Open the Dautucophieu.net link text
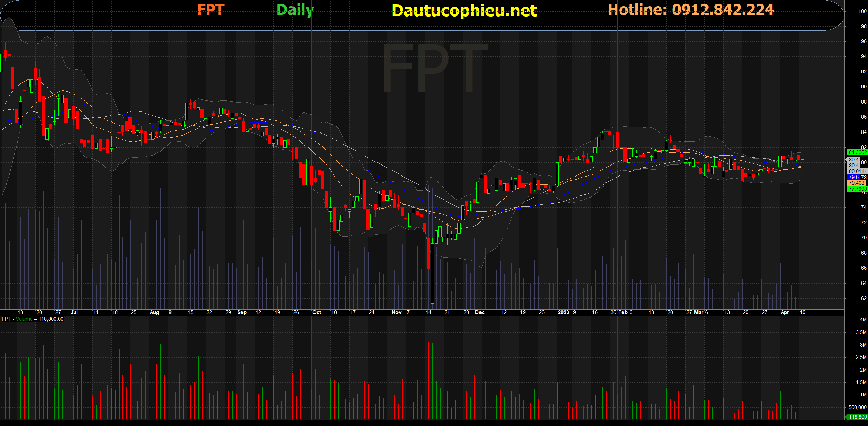This screenshot has height=426, width=868. pos(464,11)
